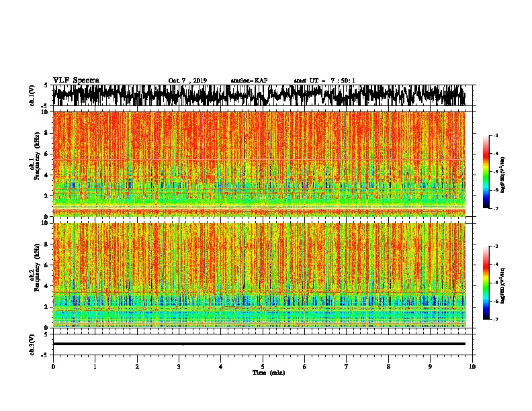Click time axis tick label '3'

pos(179,367)
